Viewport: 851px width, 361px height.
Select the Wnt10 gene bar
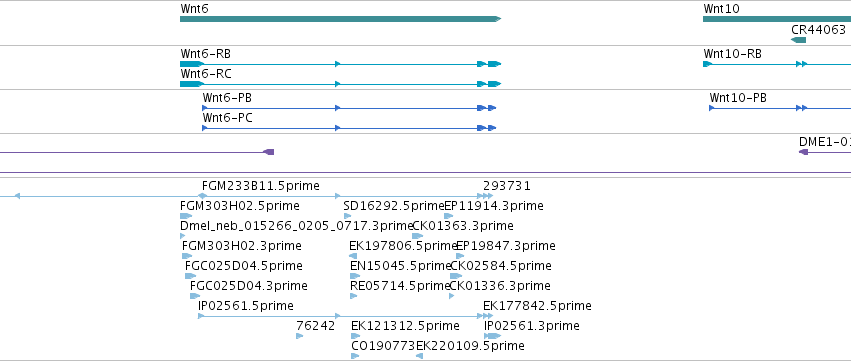[x=777, y=19]
